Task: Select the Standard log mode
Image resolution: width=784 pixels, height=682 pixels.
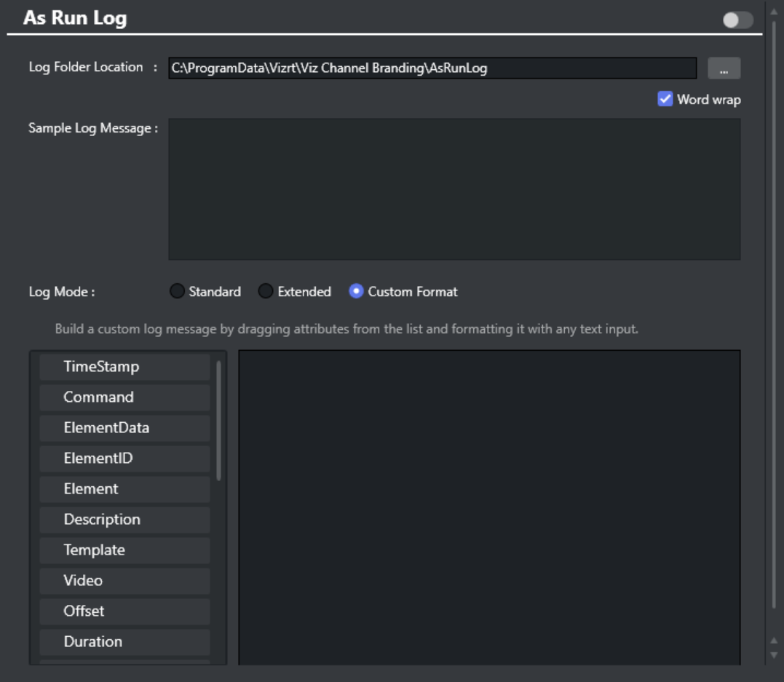Action: point(177,292)
